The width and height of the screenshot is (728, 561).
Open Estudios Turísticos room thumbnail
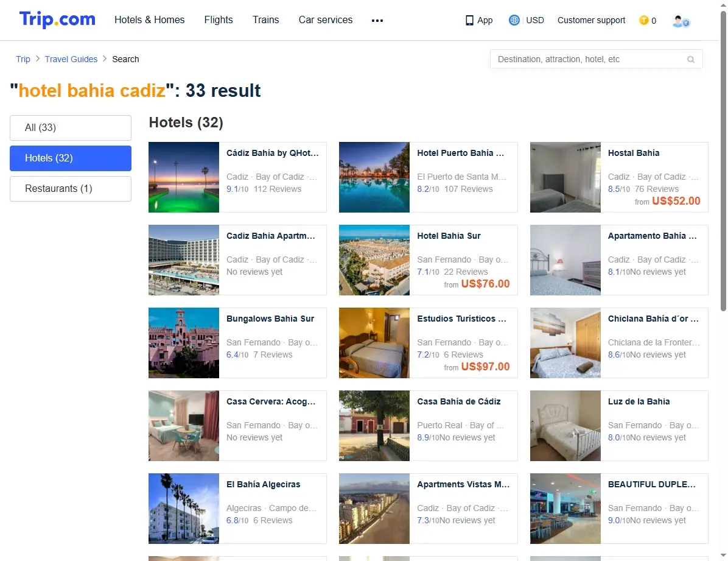coord(374,343)
